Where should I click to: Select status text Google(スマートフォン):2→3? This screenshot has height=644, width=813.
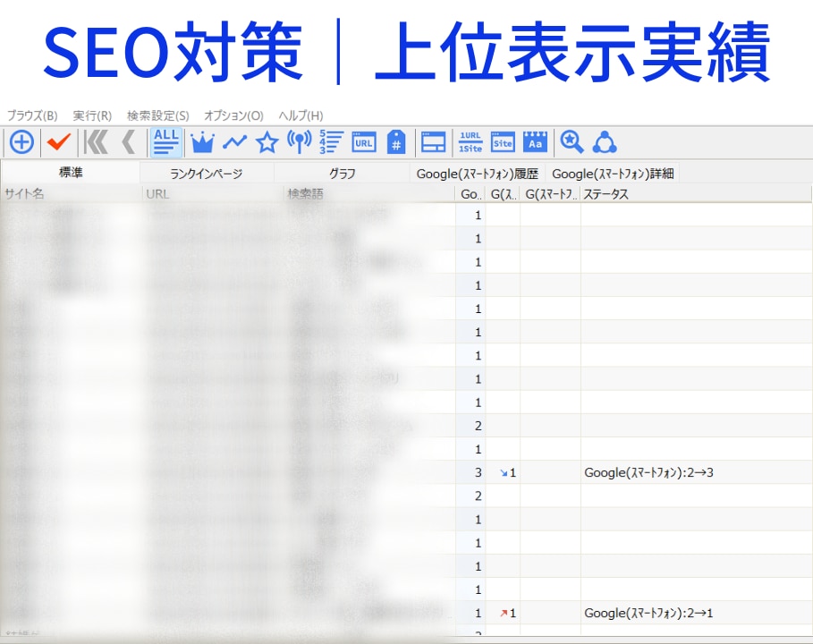click(648, 472)
